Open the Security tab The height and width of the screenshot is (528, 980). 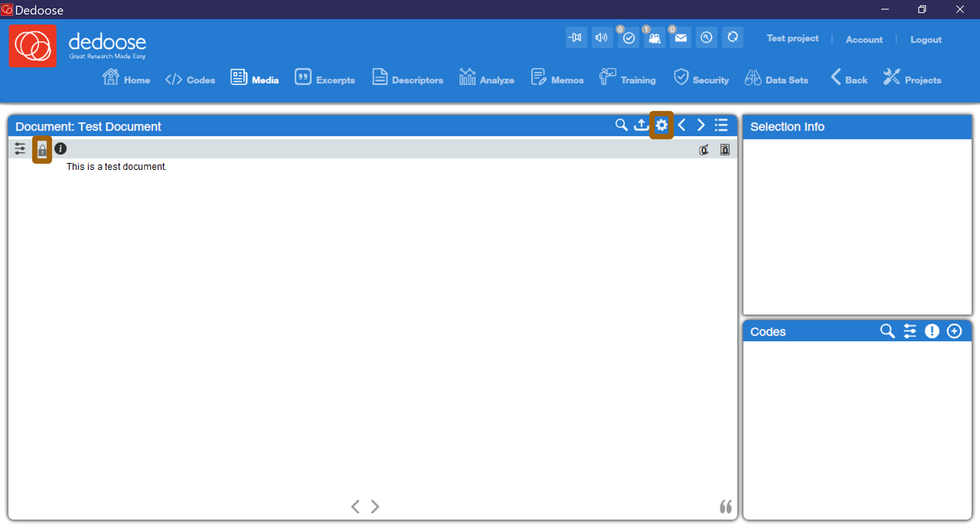[701, 77]
